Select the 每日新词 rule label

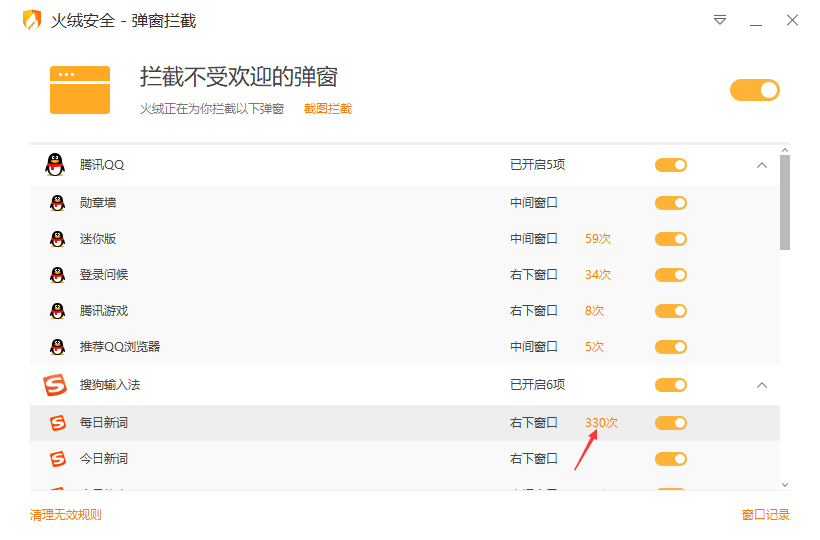tap(104, 423)
